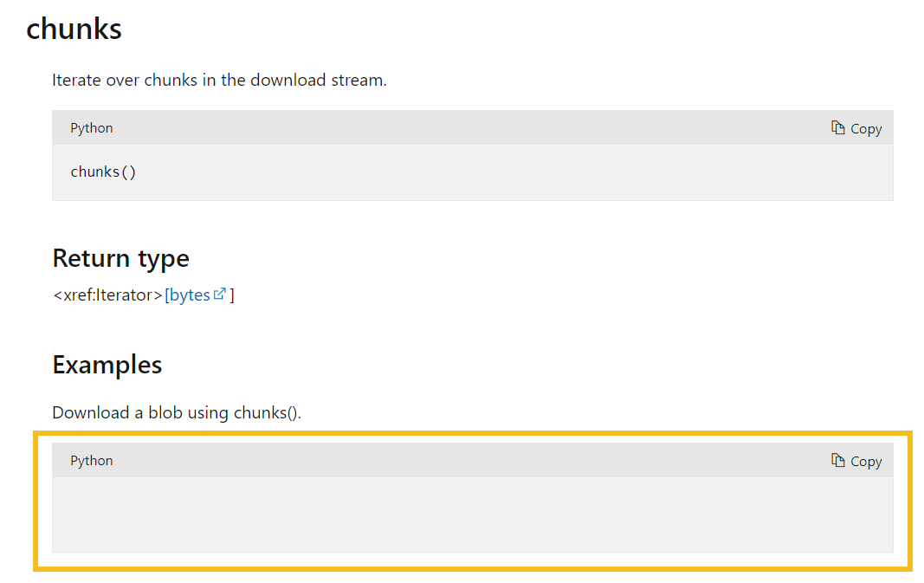This screenshot has height=583, width=924.
Task: Click the Python label in the Examples block
Action: 91,460
